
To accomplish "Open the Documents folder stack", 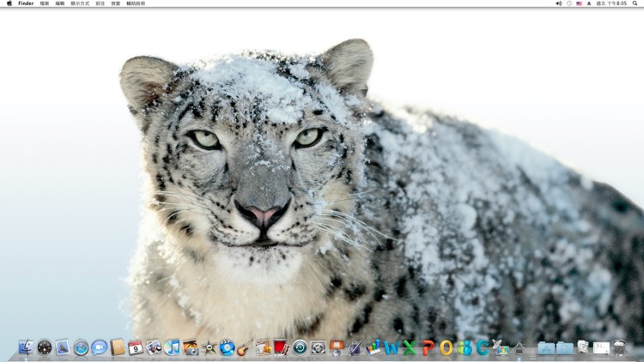I will (565, 348).
